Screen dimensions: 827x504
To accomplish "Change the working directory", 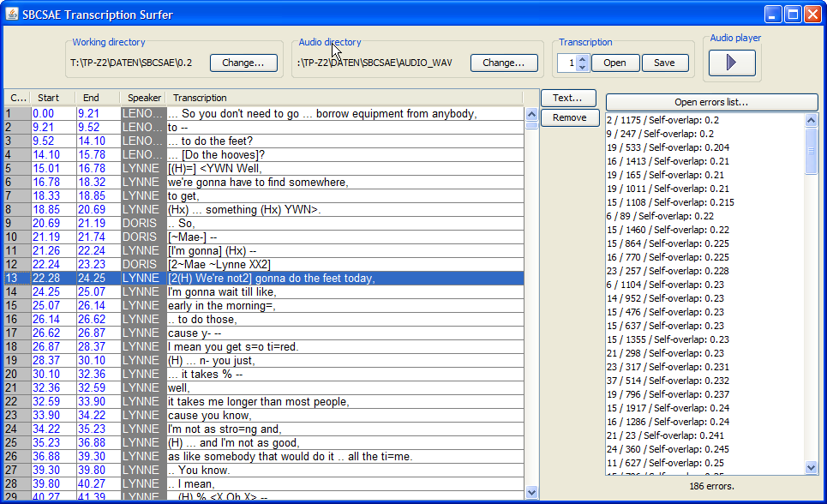I will tap(243, 63).
